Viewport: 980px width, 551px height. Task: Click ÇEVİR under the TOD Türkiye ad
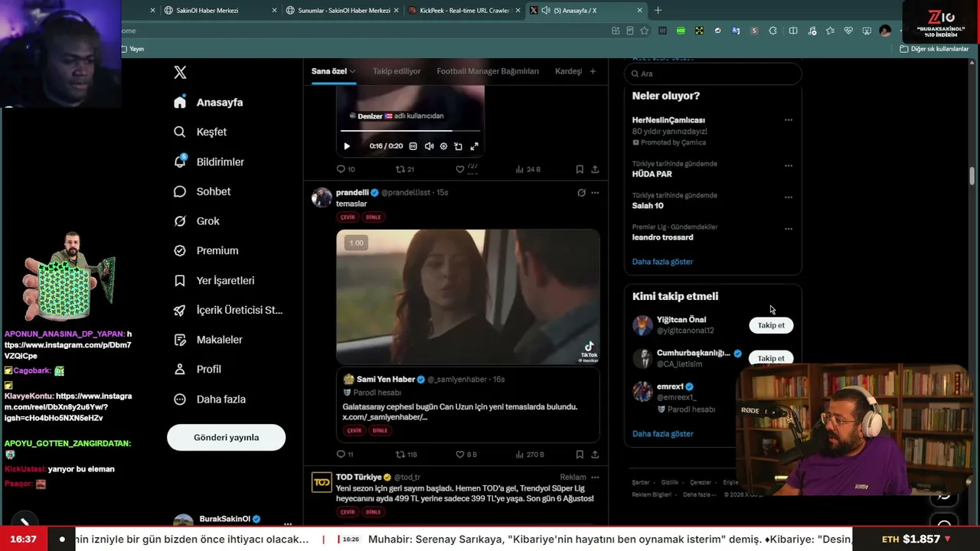[348, 512]
